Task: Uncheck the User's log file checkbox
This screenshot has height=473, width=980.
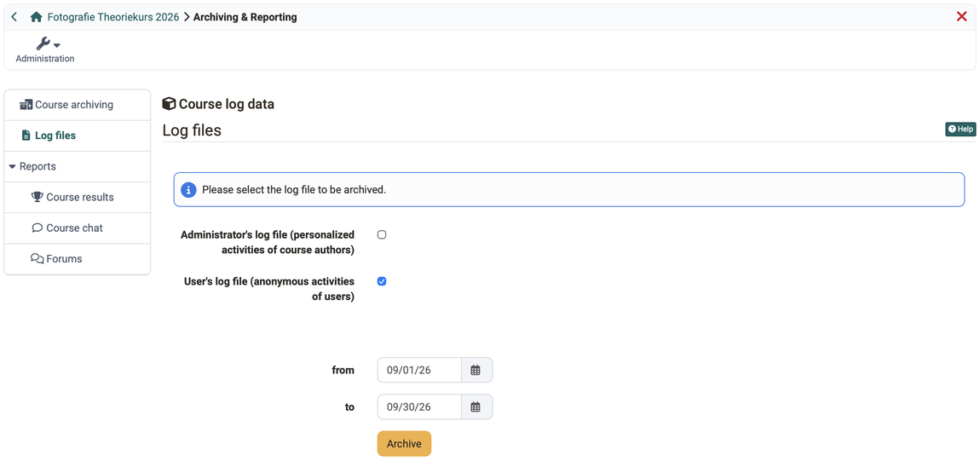Action: pos(382,281)
